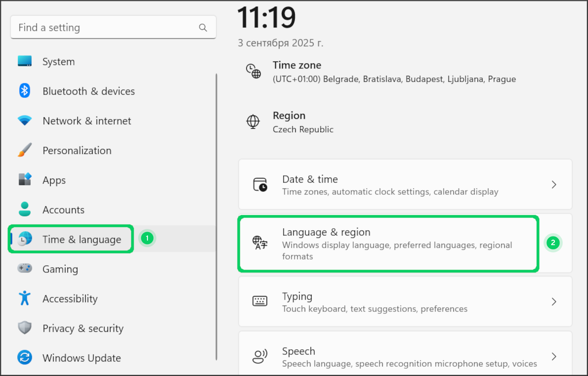Open Language & region settings
Image resolution: width=588 pixels, height=376 pixels.
pos(388,243)
